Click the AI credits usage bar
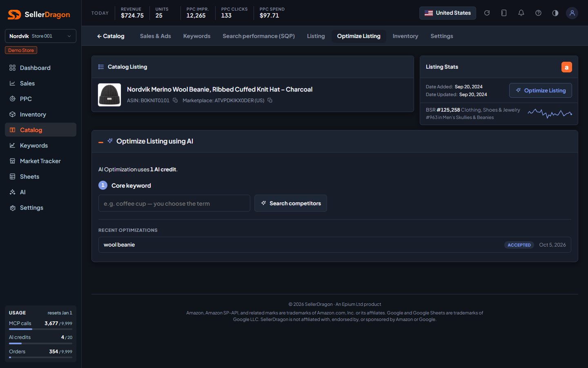 (x=40, y=343)
